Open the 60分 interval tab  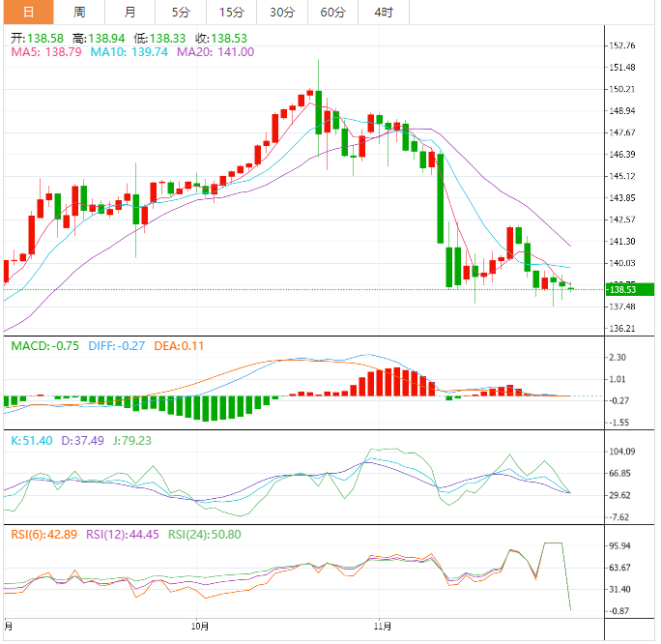coord(332,13)
